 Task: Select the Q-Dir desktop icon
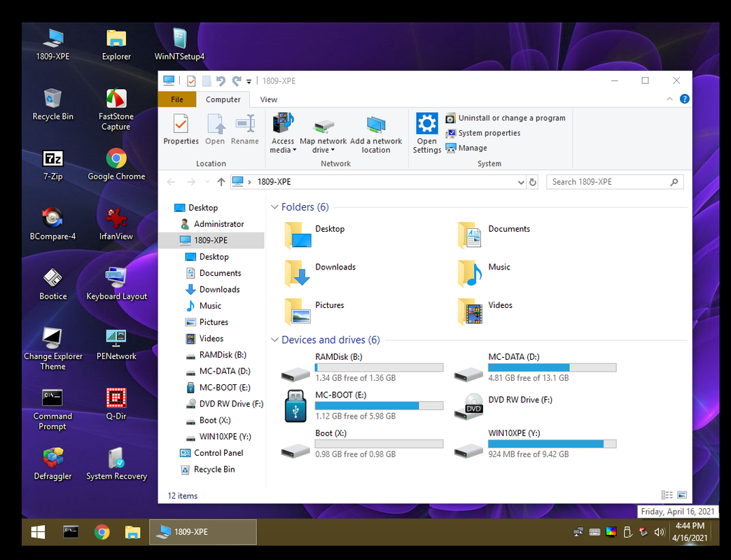coord(116,404)
